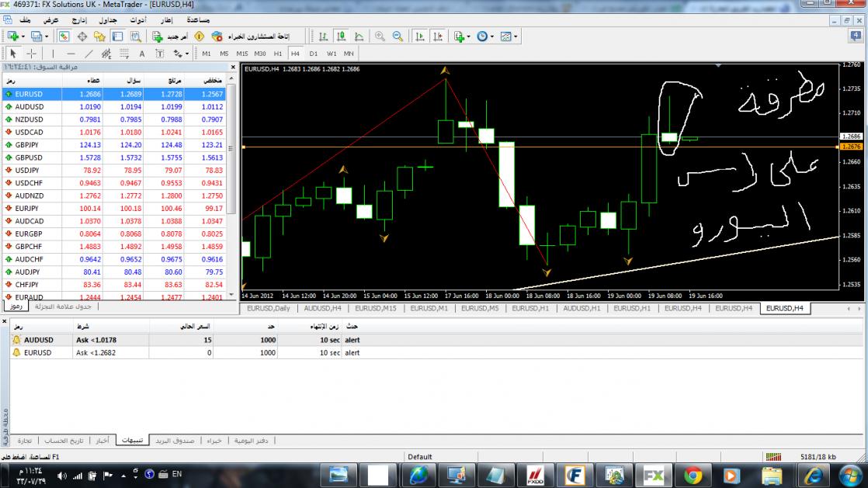The height and width of the screenshot is (488, 868).
Task: Click the Market Watch vertical scrollbar
Action: click(x=232, y=150)
